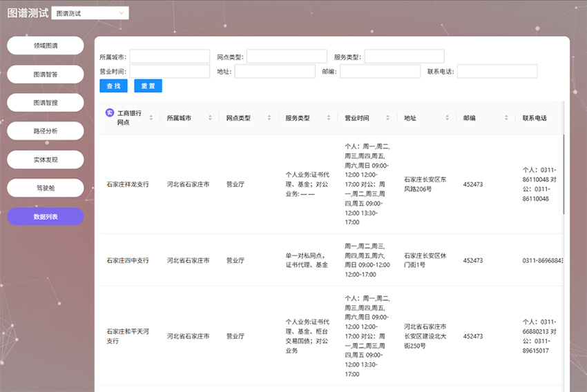Click the 联系电话 column header
This screenshot has height=392, width=587.
pyautogui.click(x=535, y=118)
